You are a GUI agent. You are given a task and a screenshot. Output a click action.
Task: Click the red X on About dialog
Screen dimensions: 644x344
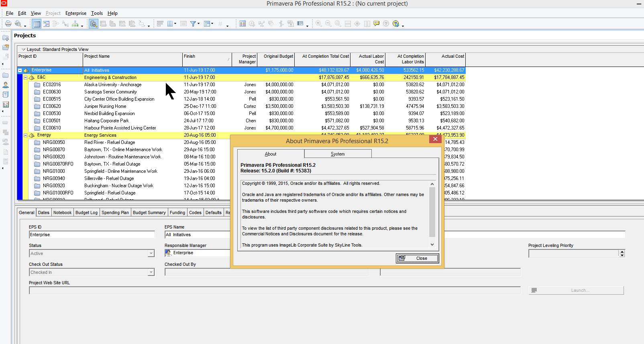[x=435, y=139]
